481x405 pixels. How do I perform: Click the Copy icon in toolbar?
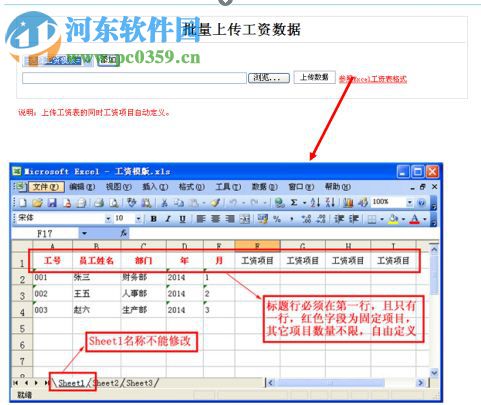click(179, 202)
